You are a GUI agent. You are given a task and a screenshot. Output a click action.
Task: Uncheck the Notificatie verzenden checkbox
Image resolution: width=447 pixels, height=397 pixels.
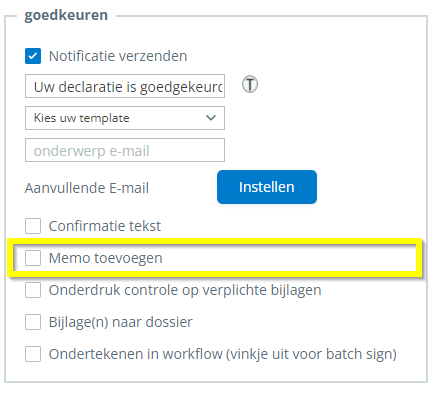tap(33, 56)
